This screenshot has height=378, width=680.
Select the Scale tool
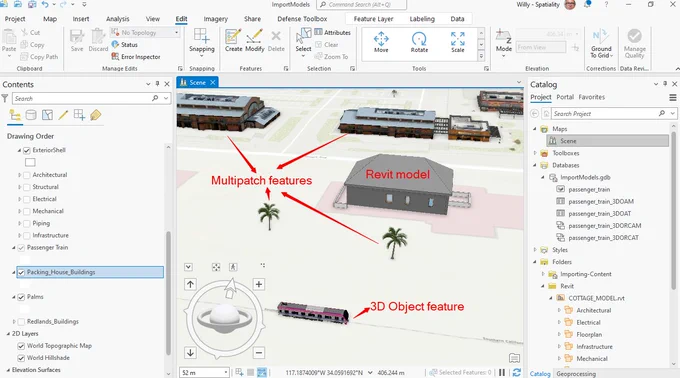(458, 42)
